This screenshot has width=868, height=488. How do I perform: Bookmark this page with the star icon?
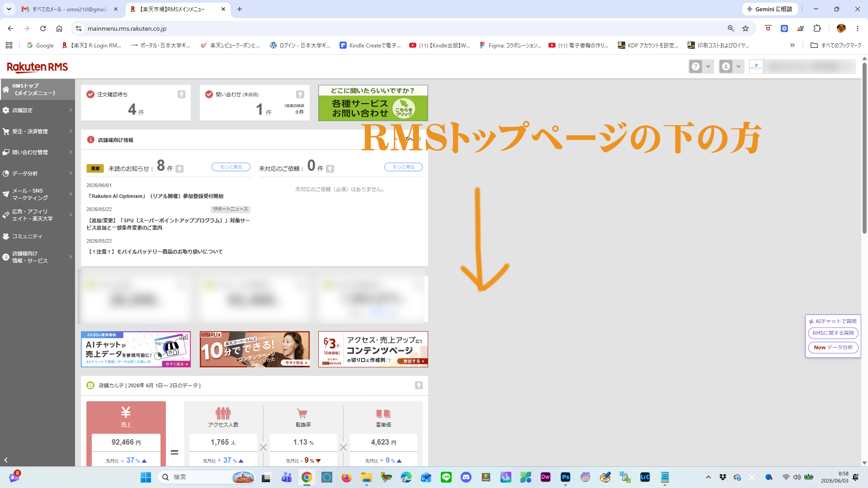pos(745,28)
